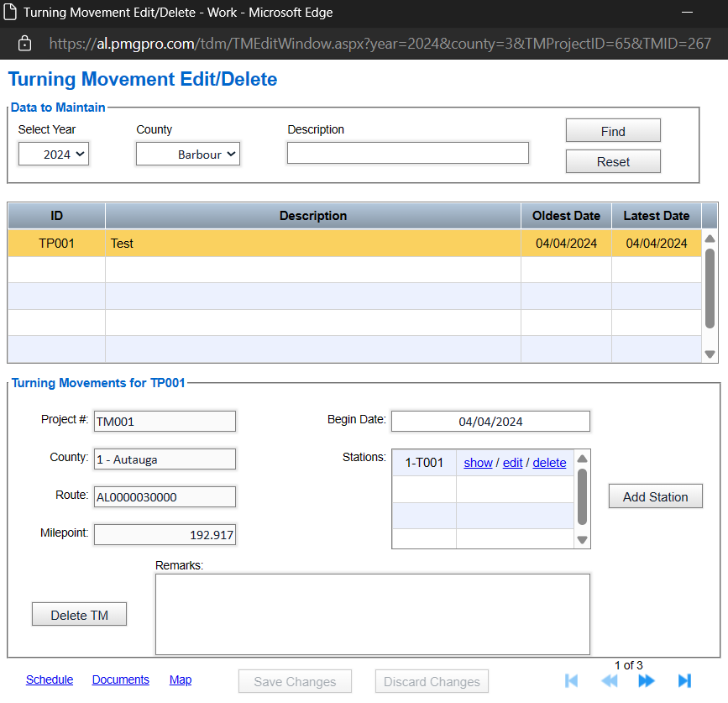This screenshot has width=728, height=703.
Task: Go to the previous record
Action: click(x=610, y=681)
